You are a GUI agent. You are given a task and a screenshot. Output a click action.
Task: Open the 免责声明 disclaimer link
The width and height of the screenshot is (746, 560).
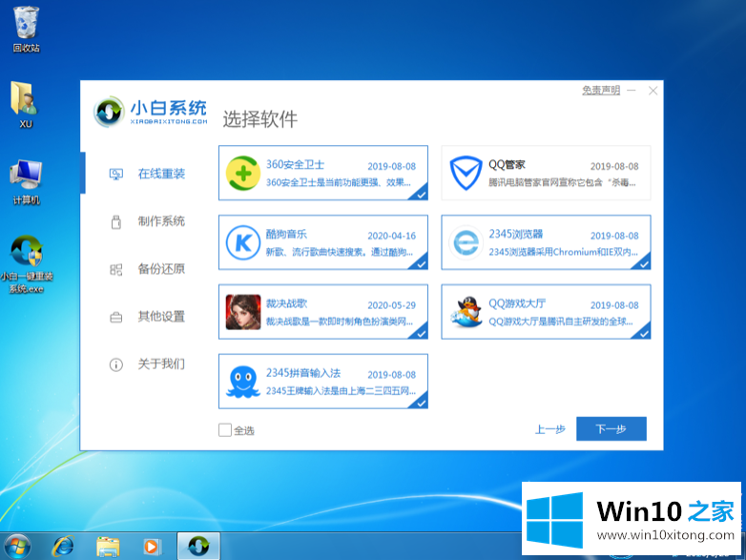tap(601, 91)
